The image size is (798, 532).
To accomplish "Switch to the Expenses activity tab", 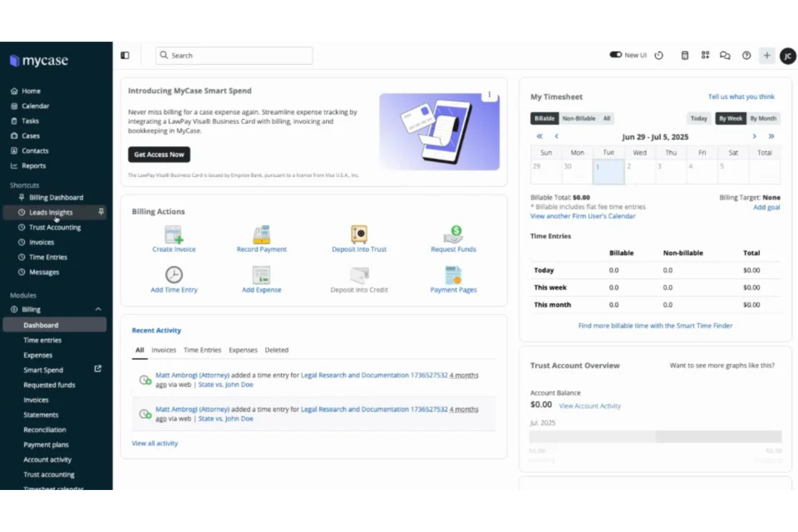I will 243,350.
